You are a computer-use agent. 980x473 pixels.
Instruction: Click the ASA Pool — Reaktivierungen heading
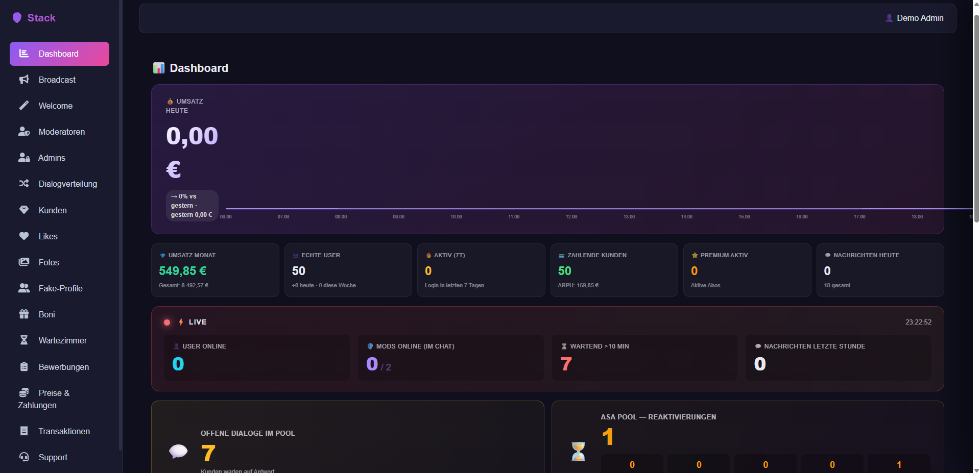[658, 417]
